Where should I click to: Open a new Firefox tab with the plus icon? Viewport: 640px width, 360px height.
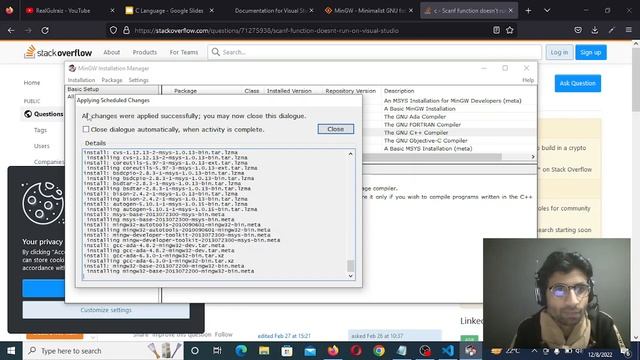point(528,11)
